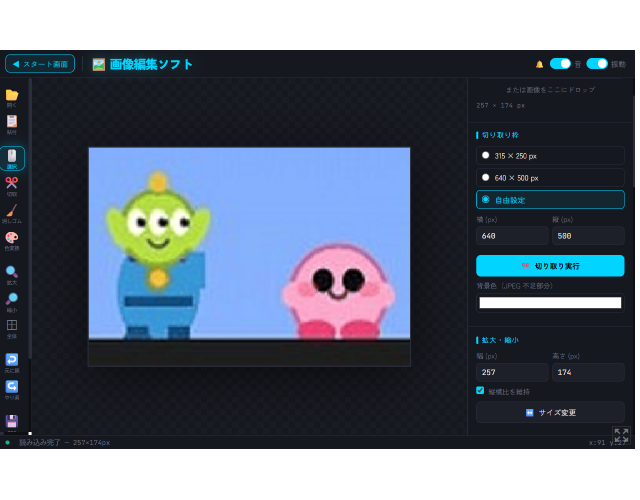Toggle the 縦横比を維持 checkbox
The height and width of the screenshot is (500, 640).
[x=480, y=391]
